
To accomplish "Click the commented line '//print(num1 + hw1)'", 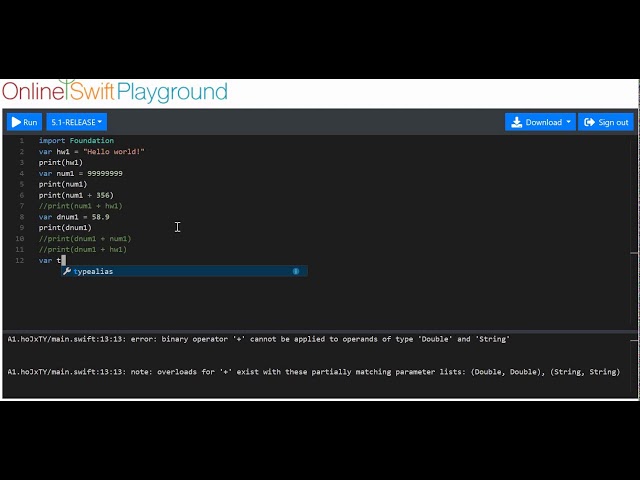I will point(80,206).
